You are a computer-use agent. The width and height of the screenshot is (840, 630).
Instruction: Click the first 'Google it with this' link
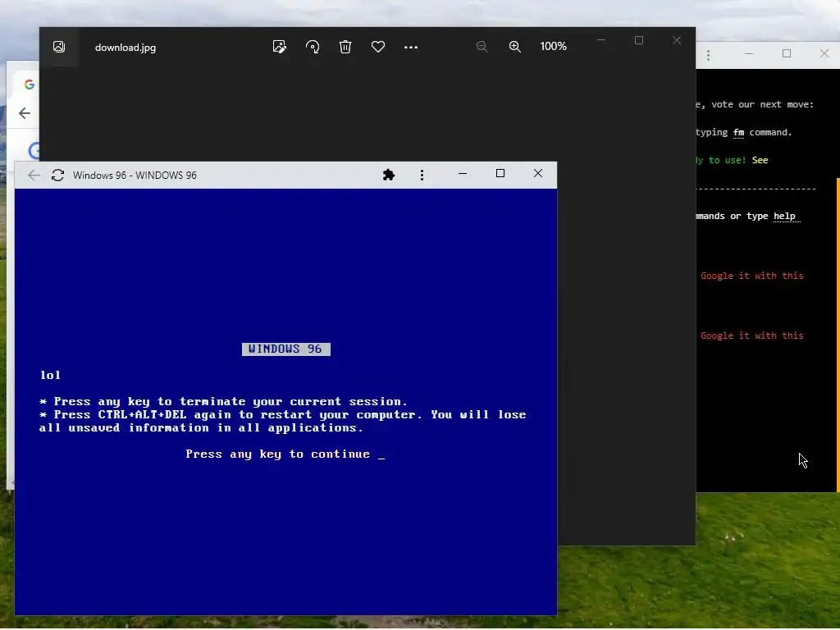coord(751,276)
